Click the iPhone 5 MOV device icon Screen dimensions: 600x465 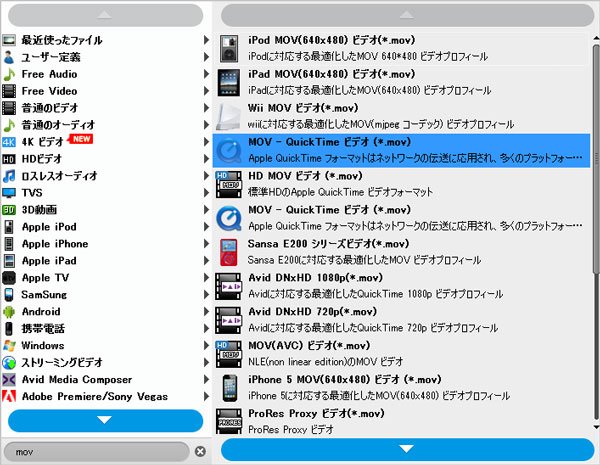pos(229,388)
